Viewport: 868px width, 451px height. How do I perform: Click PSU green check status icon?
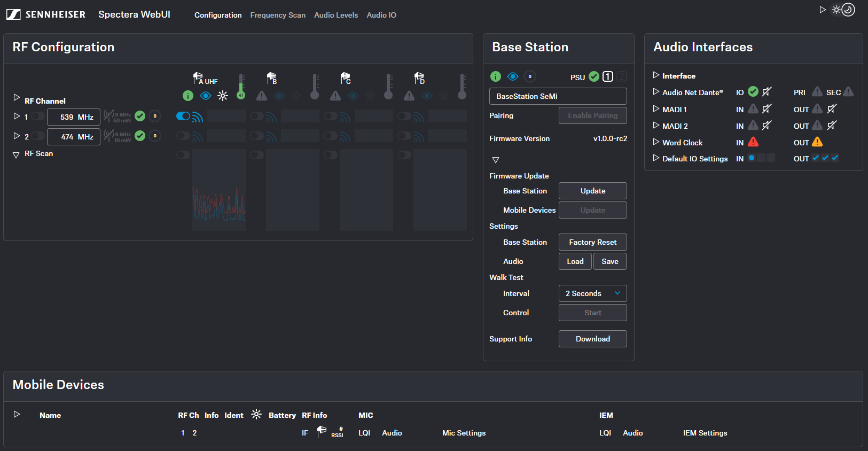point(594,76)
